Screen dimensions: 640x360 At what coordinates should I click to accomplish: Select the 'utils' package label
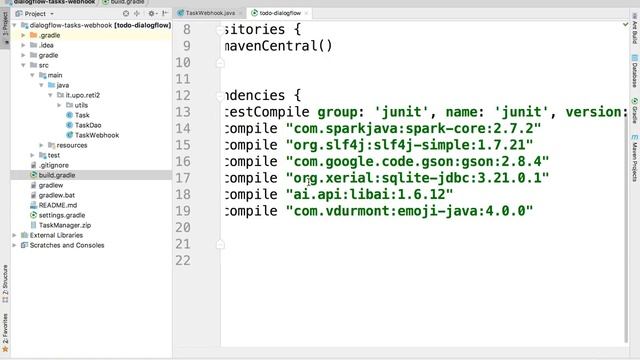click(81, 105)
